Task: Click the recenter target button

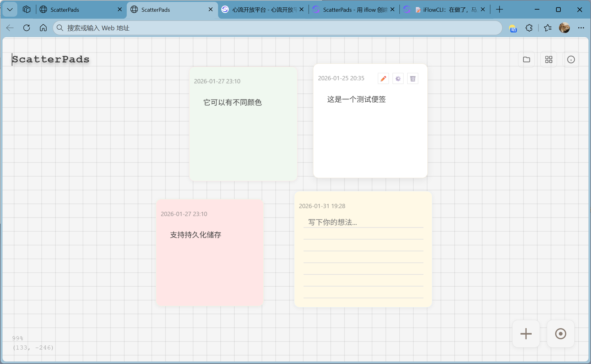Action: [560, 334]
